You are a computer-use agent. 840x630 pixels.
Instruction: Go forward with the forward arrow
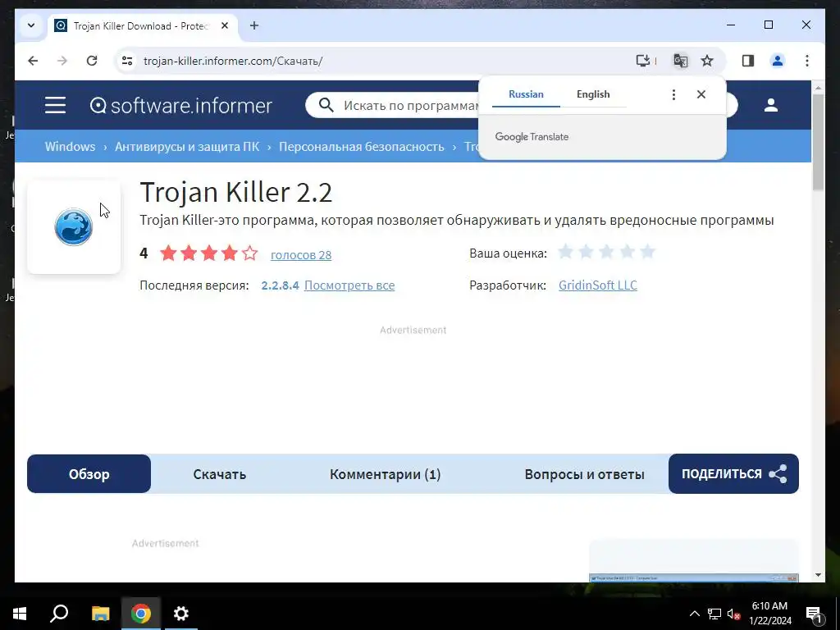(x=62, y=61)
